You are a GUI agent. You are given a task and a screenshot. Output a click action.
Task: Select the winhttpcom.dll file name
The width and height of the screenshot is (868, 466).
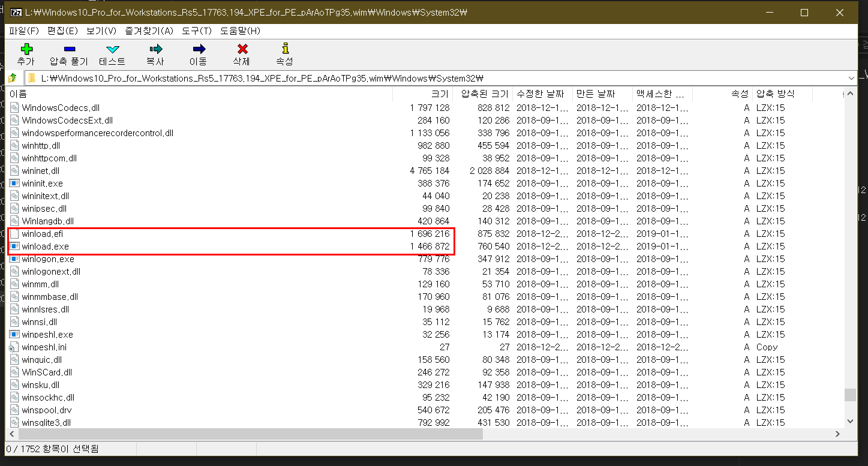point(49,158)
